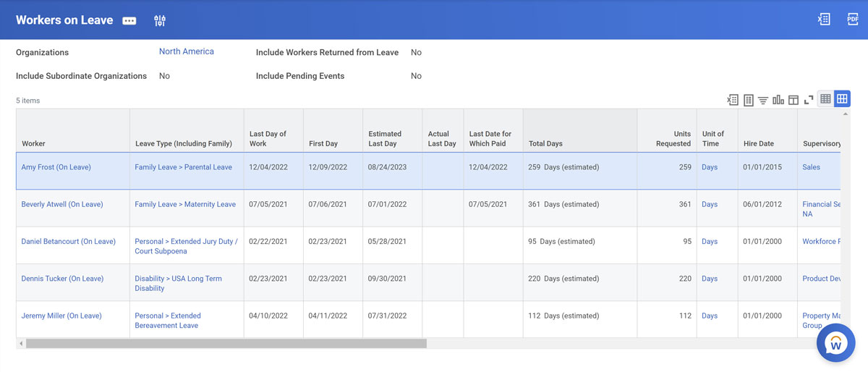Open Extended Jury Duty / Court Subpoena link
The height and width of the screenshot is (372, 868).
186,246
